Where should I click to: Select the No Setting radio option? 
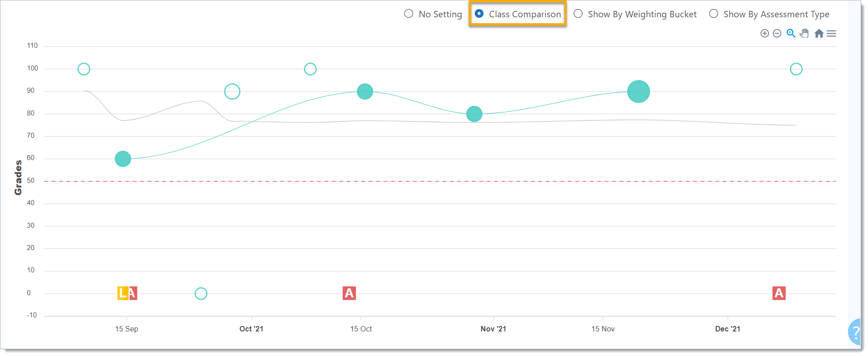409,14
